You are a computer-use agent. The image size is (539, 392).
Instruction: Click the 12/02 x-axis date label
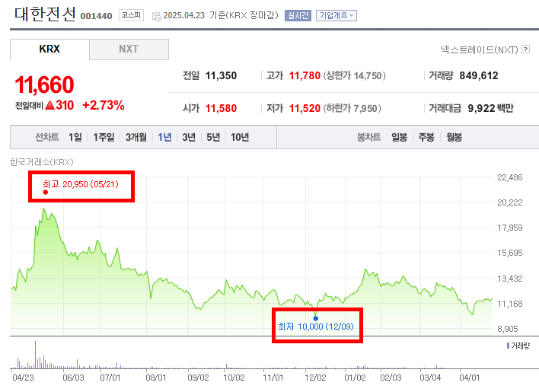click(315, 378)
